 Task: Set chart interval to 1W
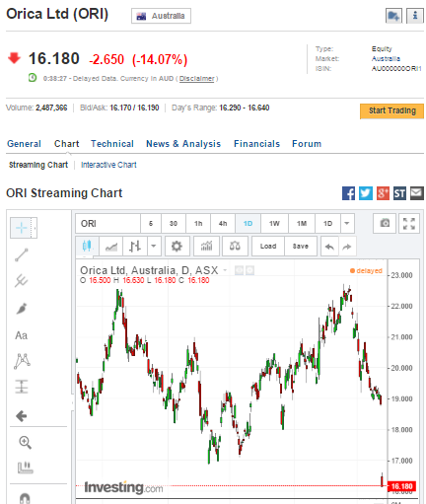coord(274,224)
